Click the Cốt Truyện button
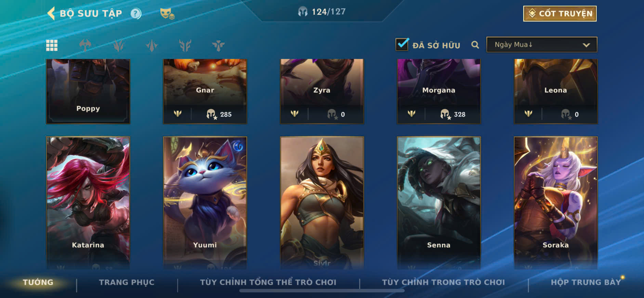Viewport: 644px width, 298px height. click(560, 14)
